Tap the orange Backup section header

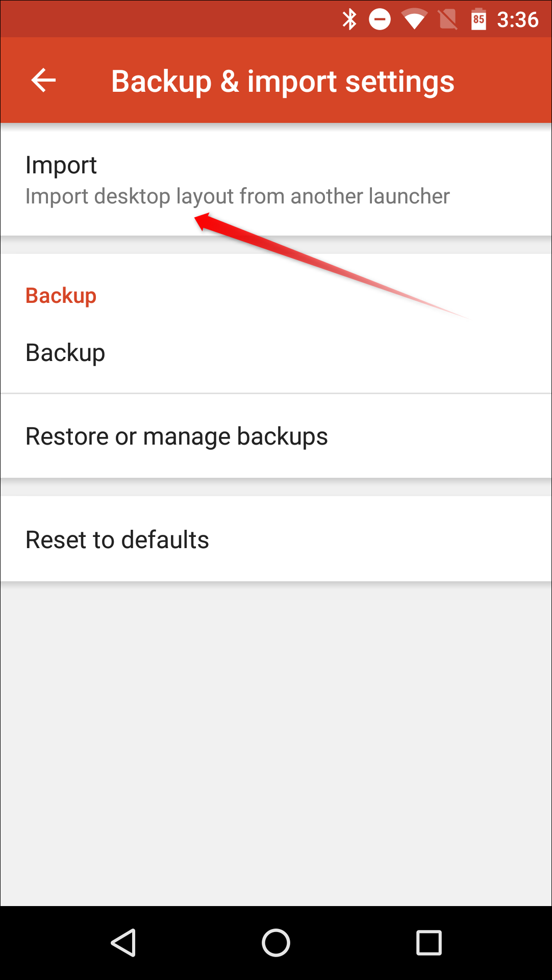click(61, 296)
